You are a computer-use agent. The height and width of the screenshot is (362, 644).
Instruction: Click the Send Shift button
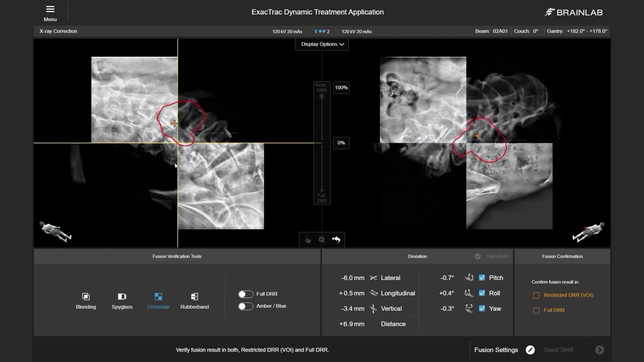(x=574, y=350)
